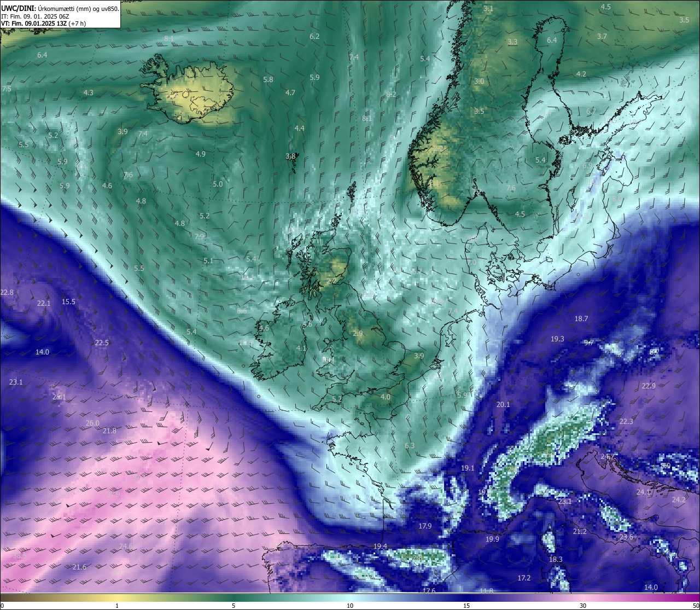Click the 4.9 map value
Image resolution: width=700 pixels, height=610 pixels.
201,154
